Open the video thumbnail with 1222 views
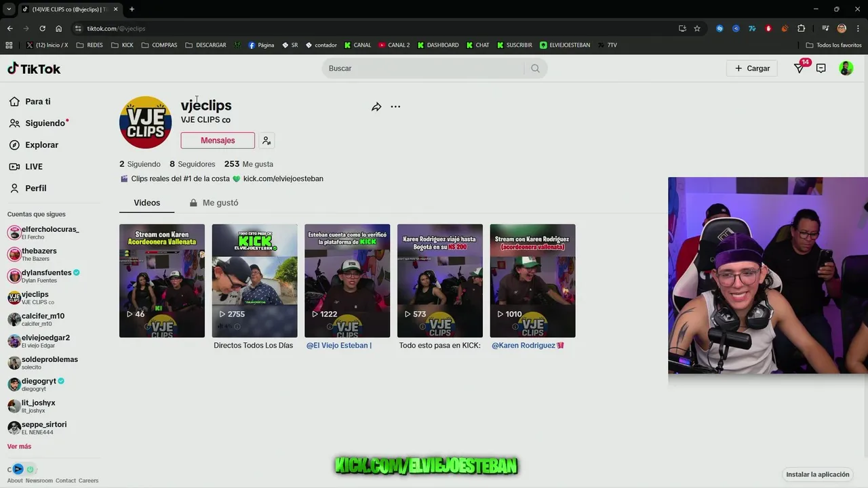This screenshot has width=868, height=488. pyautogui.click(x=347, y=281)
